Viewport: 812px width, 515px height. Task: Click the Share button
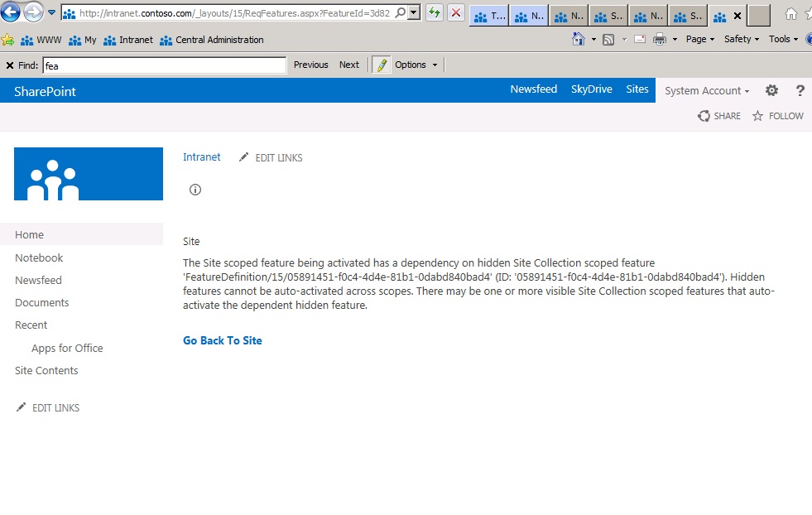click(x=719, y=116)
